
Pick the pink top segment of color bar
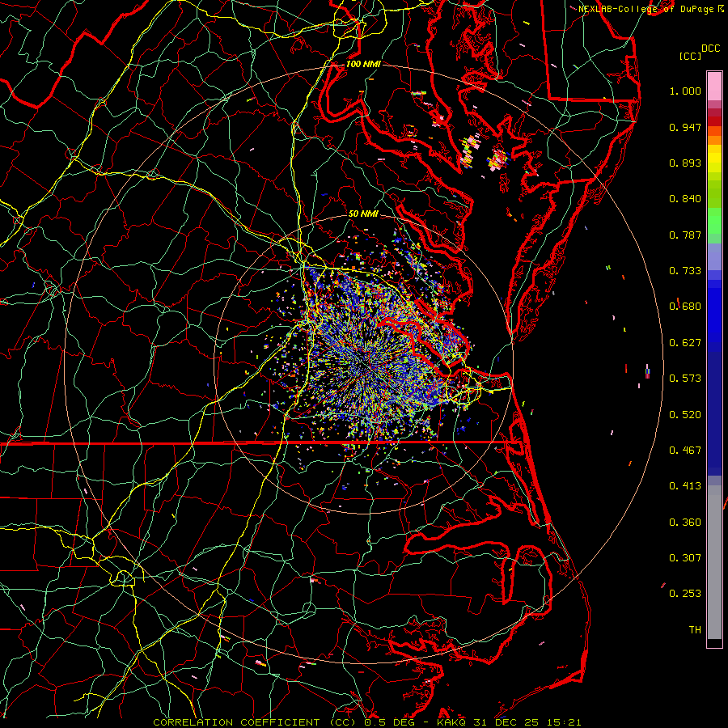(714, 86)
